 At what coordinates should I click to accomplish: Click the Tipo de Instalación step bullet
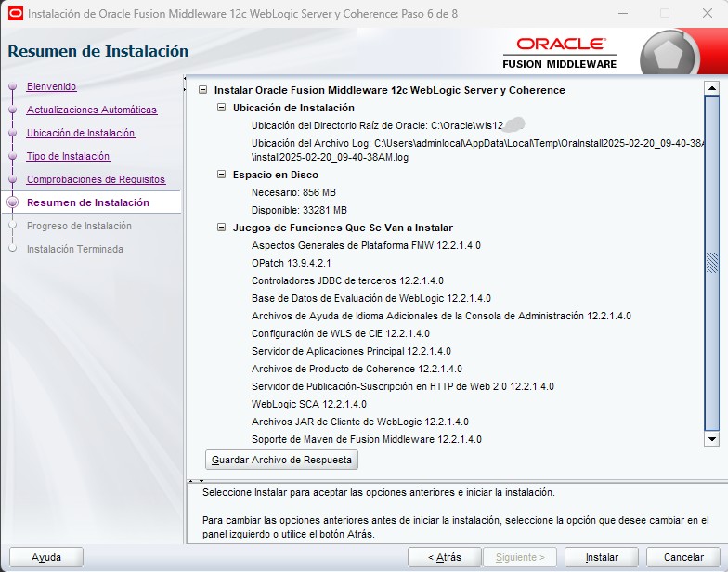tap(13, 156)
